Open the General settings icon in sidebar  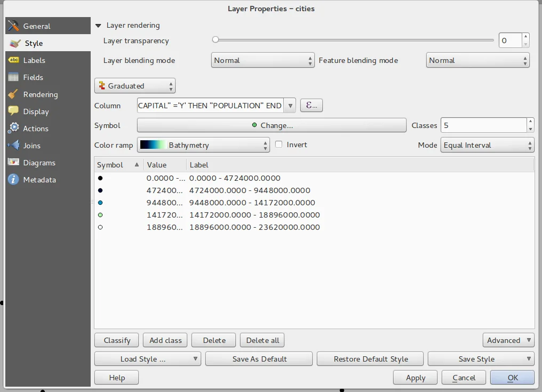pyautogui.click(x=14, y=26)
